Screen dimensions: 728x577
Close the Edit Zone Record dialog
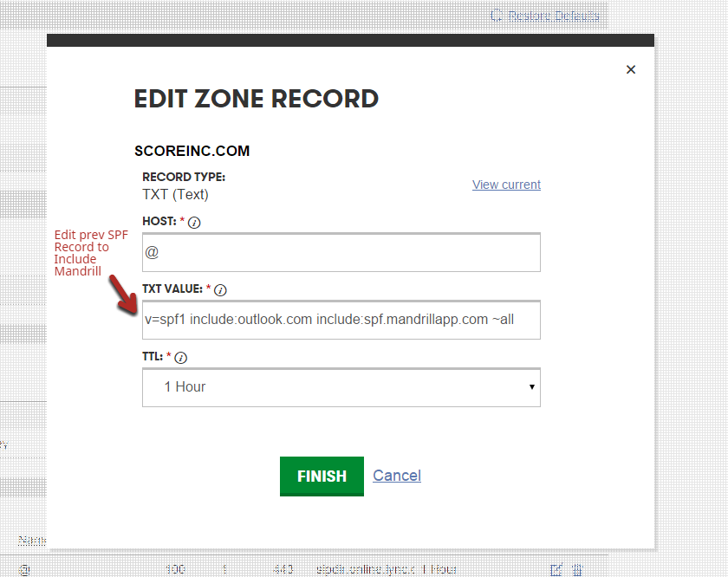[x=631, y=69]
